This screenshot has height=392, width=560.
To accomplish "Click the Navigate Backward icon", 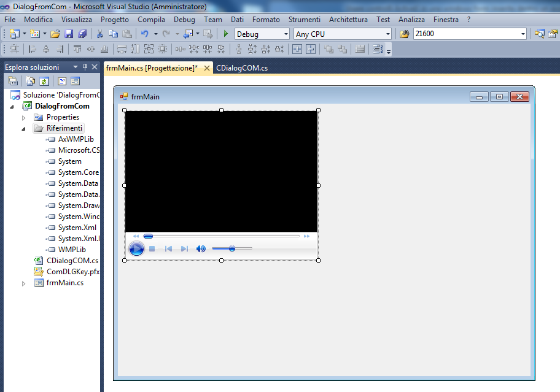I will (x=189, y=34).
